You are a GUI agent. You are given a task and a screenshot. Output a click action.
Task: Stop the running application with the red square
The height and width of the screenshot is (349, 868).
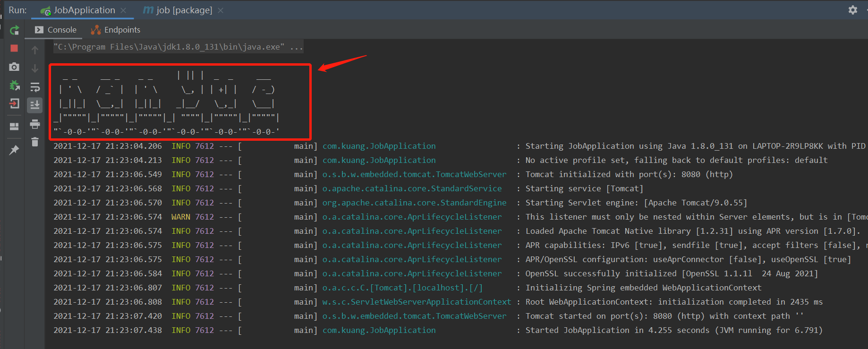pyautogui.click(x=14, y=48)
